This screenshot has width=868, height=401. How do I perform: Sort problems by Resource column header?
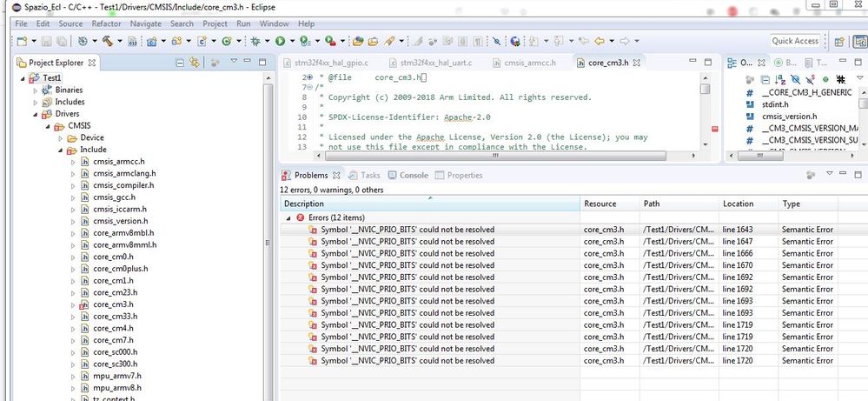tap(610, 204)
